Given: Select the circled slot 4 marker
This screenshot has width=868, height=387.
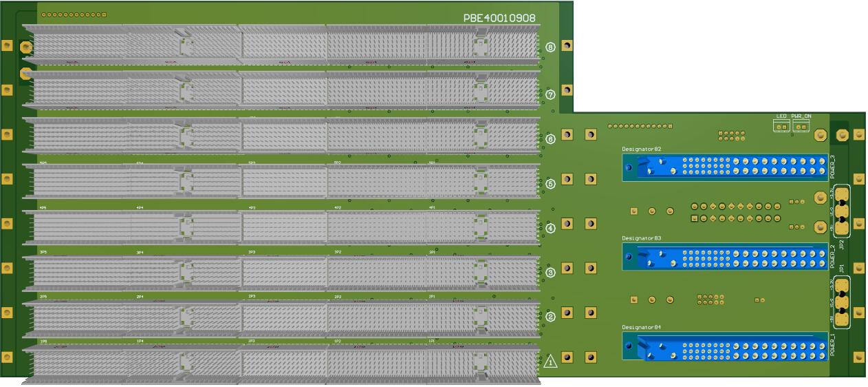Looking at the screenshot, I should coord(550,228).
